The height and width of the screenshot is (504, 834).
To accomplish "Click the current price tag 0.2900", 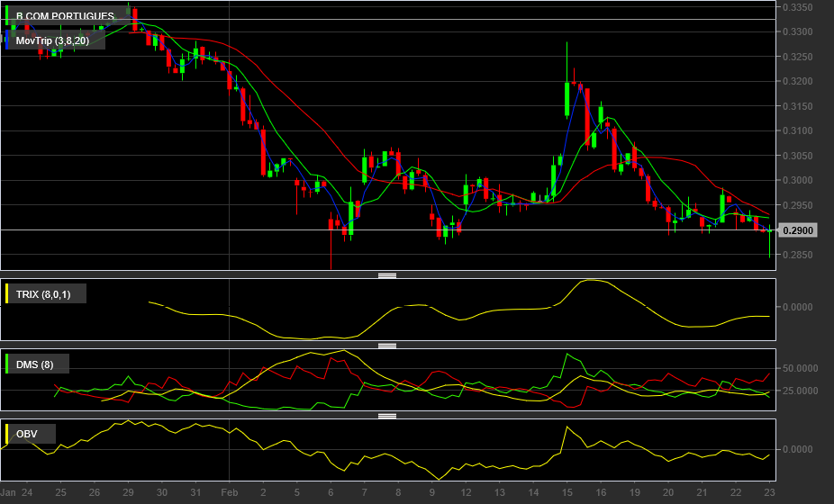I will (798, 231).
